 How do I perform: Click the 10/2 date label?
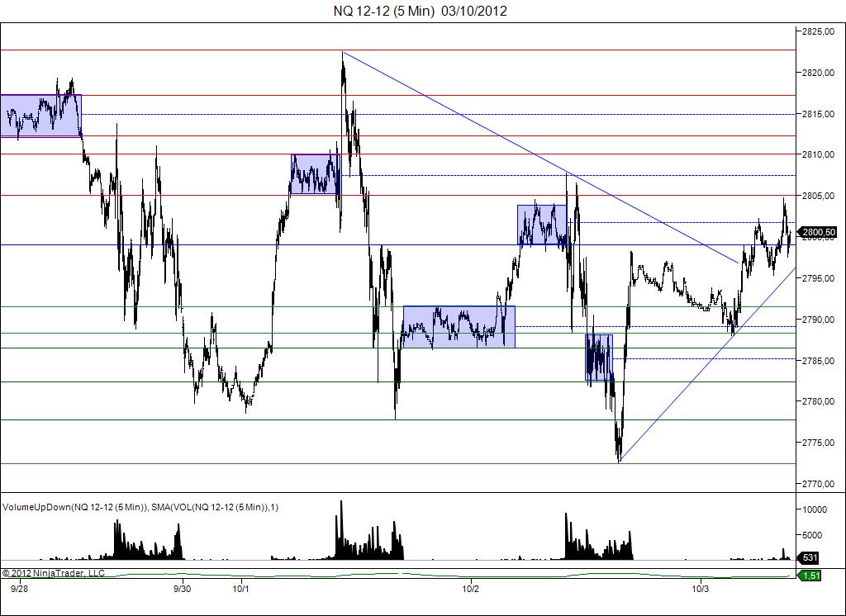coord(470,589)
